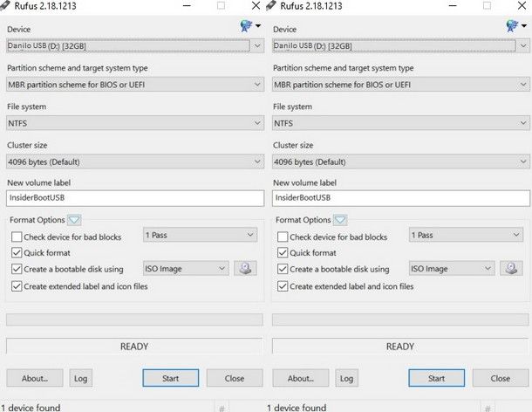
Task: Close right Rufus window with title X
Action: coord(522,5)
